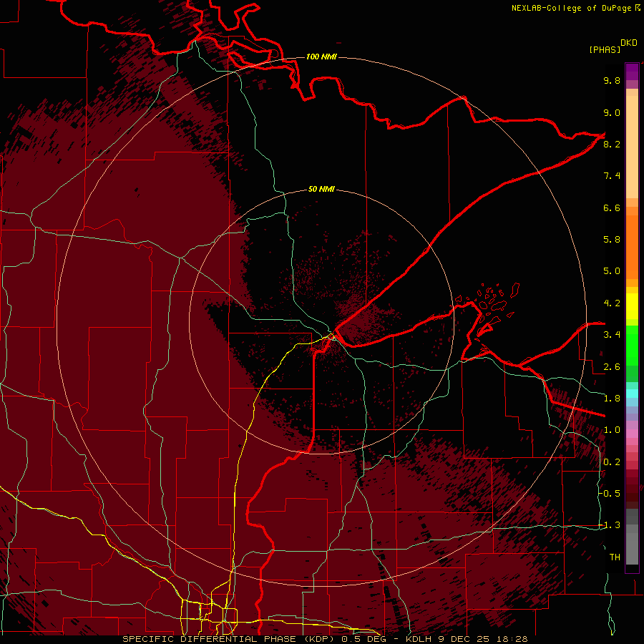Screen dimensions: 644x644
Task: Click the 5.8 scale value
Action: (x=612, y=240)
